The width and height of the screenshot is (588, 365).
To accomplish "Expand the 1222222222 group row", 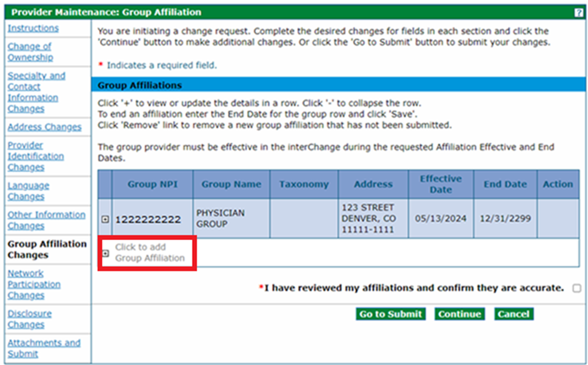I will (105, 219).
